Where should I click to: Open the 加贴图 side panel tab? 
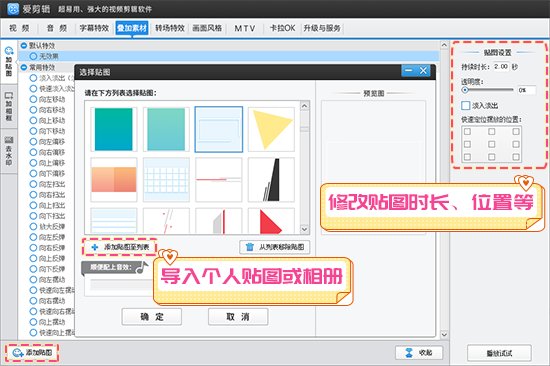(x=9, y=62)
